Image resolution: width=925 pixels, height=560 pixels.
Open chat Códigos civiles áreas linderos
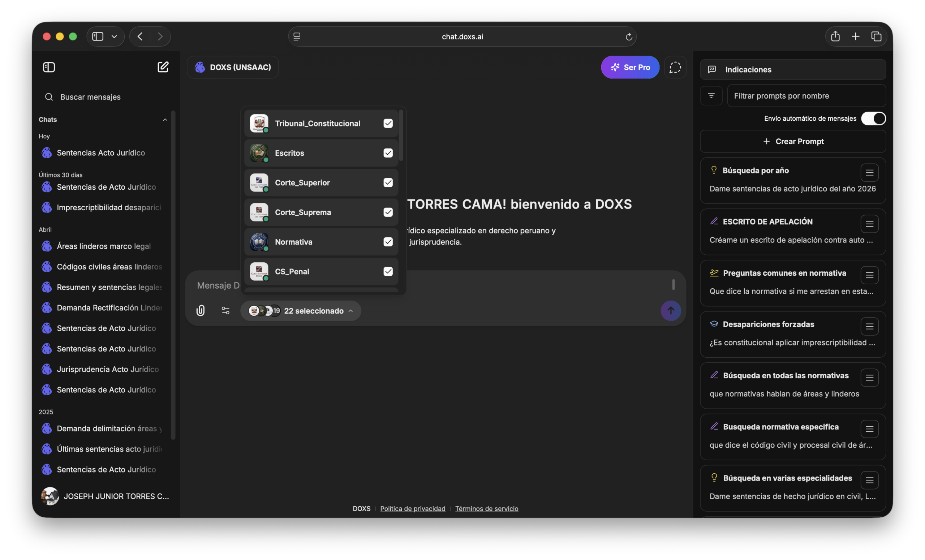coord(102,267)
